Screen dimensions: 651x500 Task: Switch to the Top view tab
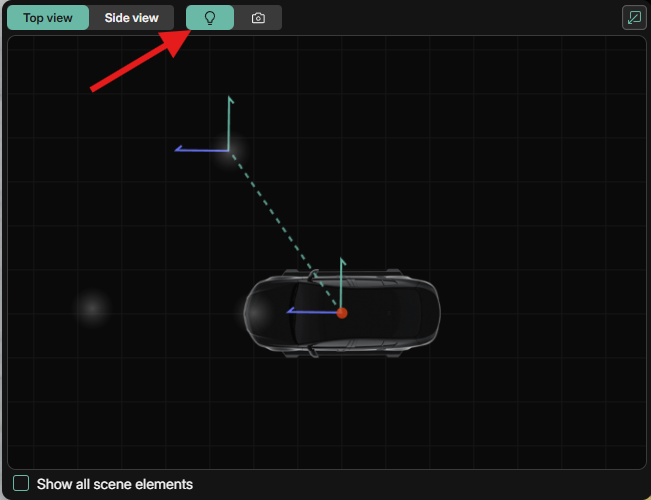(x=47, y=18)
